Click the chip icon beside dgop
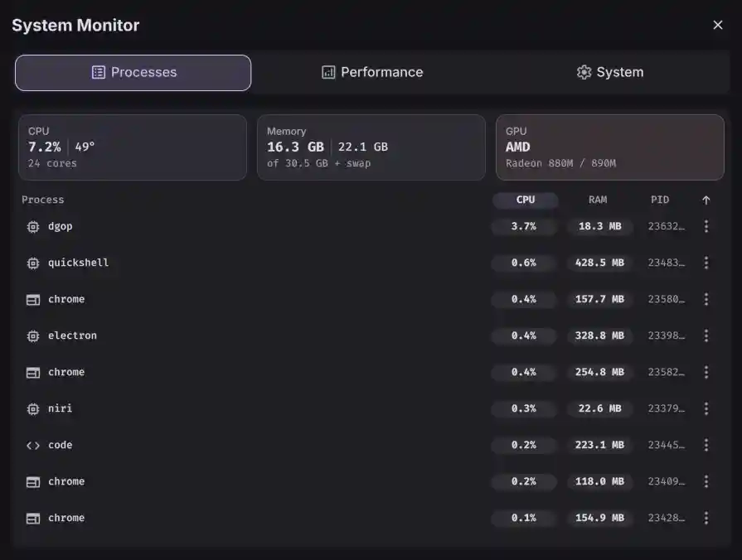The image size is (742, 560). coord(32,225)
